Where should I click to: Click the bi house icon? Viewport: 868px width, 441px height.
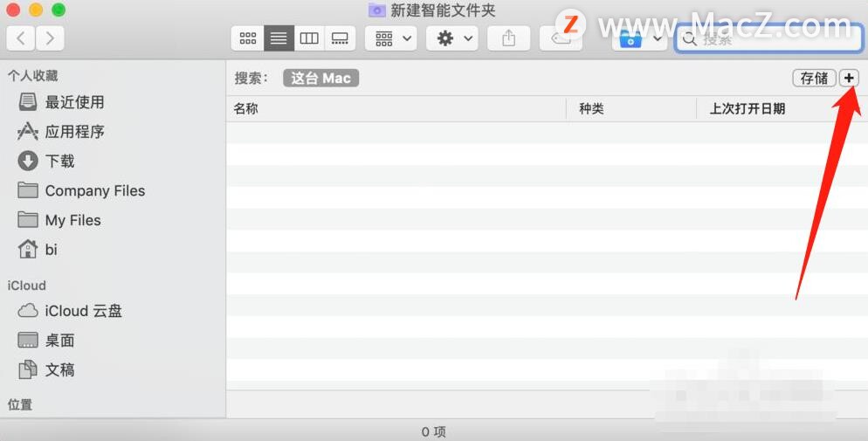coord(28,250)
